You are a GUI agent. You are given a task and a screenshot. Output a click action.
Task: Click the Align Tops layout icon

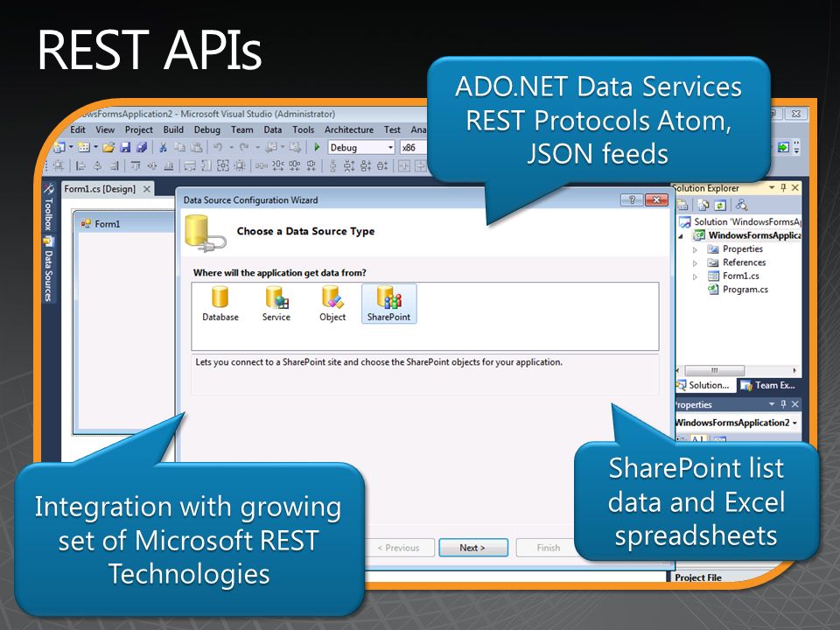(x=136, y=166)
